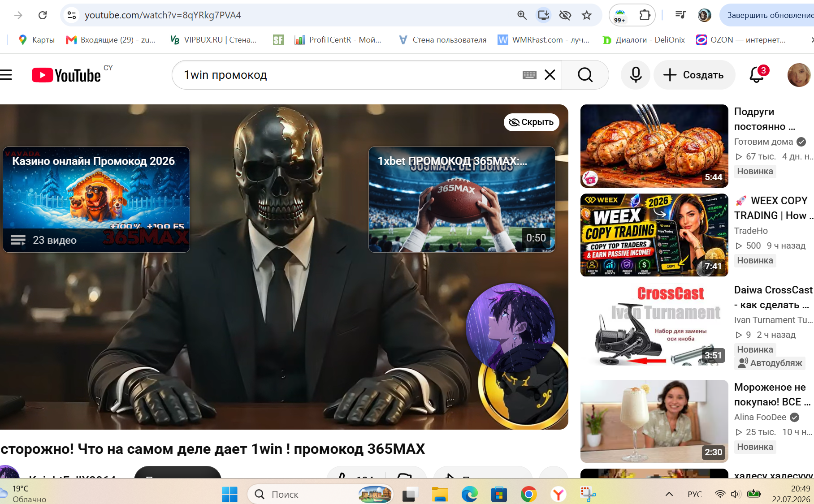Open File Explorer from the taskbar
Screen dimensions: 814x504
click(440, 495)
